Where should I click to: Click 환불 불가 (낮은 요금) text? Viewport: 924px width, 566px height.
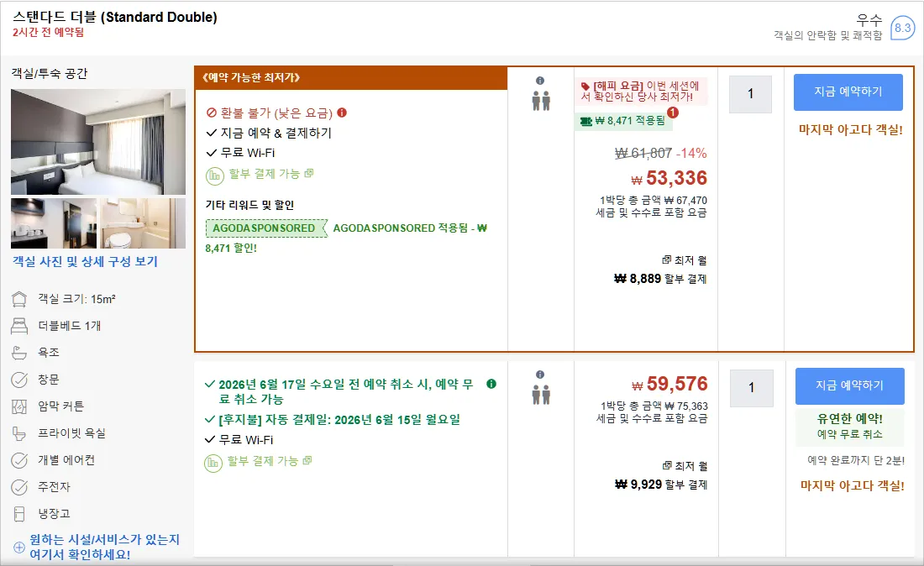(276, 113)
